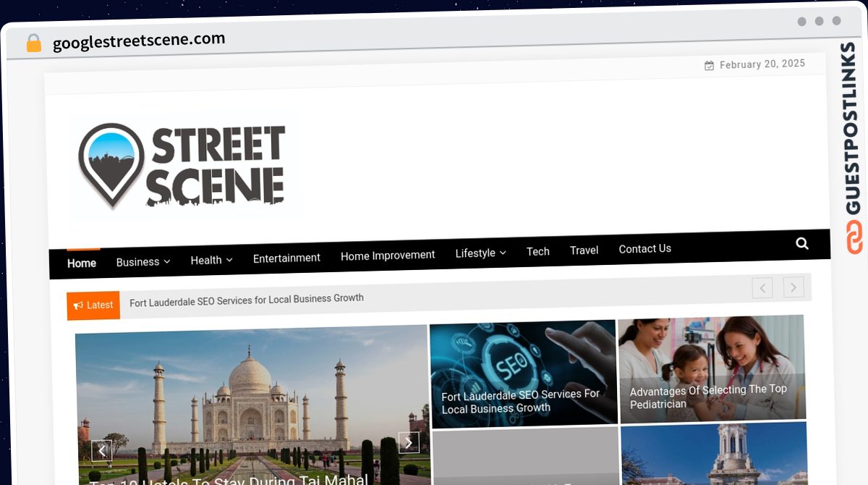
Task: Click the pediatrician article thumbnail
Action: coord(712,368)
